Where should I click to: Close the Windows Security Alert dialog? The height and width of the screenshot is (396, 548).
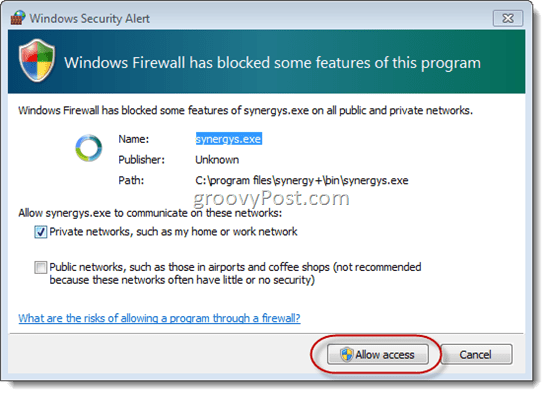[508, 18]
